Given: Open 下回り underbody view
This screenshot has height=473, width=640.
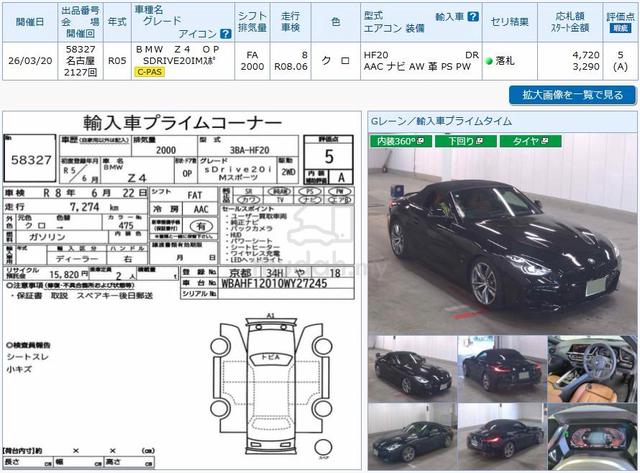Looking at the screenshot, I should [466, 141].
